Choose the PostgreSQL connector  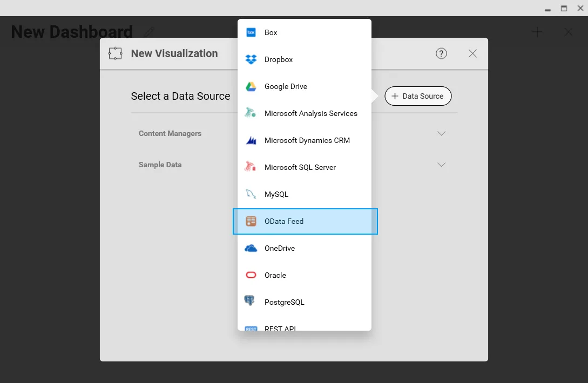click(x=251, y=302)
